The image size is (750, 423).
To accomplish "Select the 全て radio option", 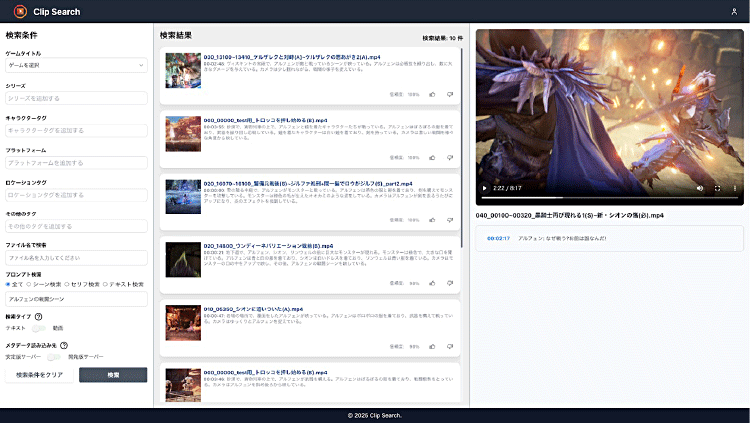I will tap(8, 284).
